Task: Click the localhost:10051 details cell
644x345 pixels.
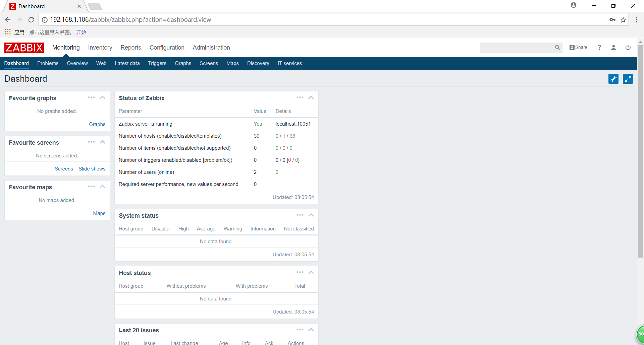Action: [x=293, y=124]
